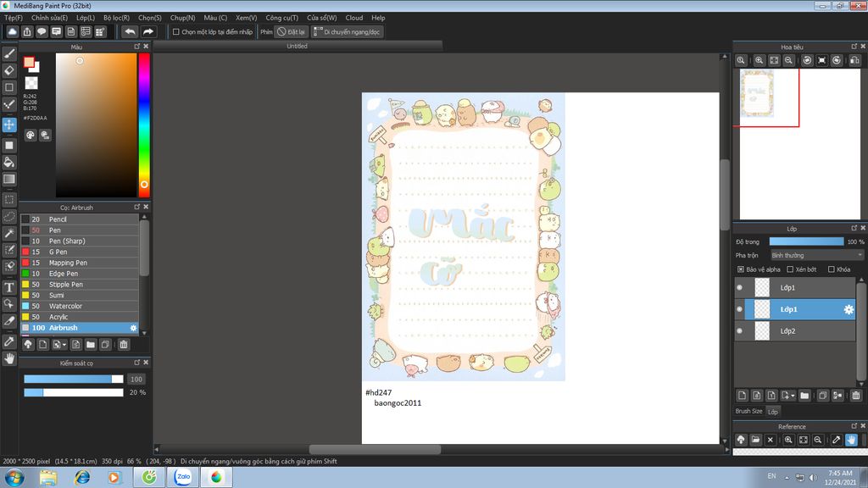This screenshot has height=488, width=868.
Task: Open brush folder in brush panel
Action: (x=91, y=344)
